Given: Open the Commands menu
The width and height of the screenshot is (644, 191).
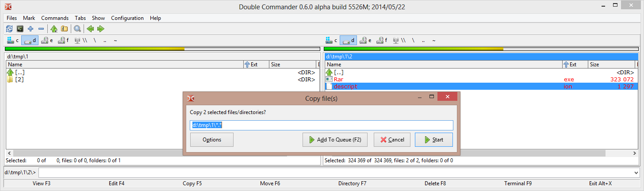Looking at the screenshot, I should [55, 18].
